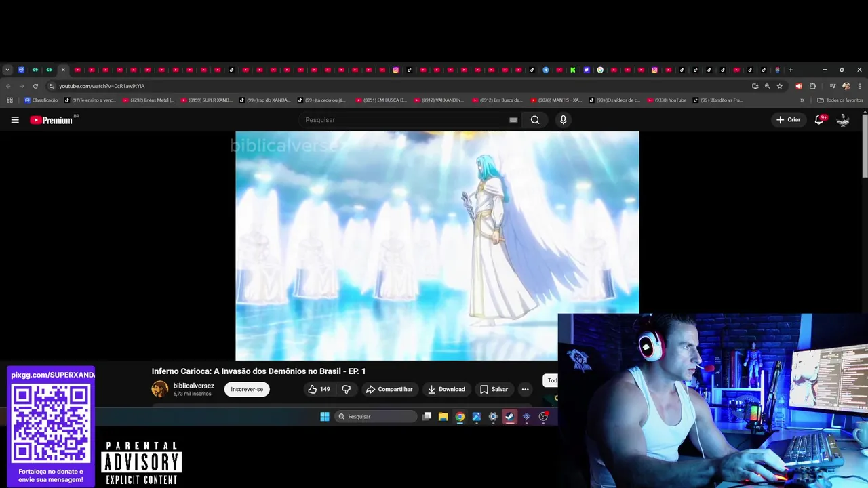
Task: Click the video title Inferno Carioca
Action: tap(258, 371)
